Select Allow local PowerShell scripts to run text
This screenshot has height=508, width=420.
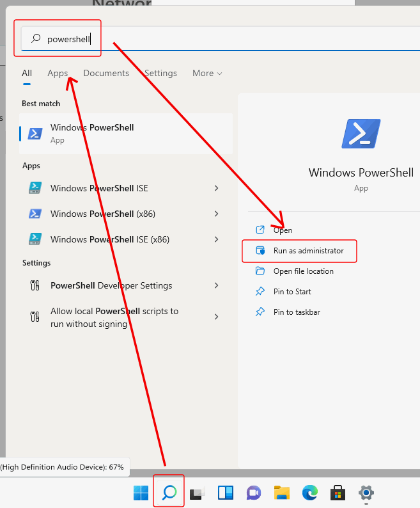(x=114, y=317)
